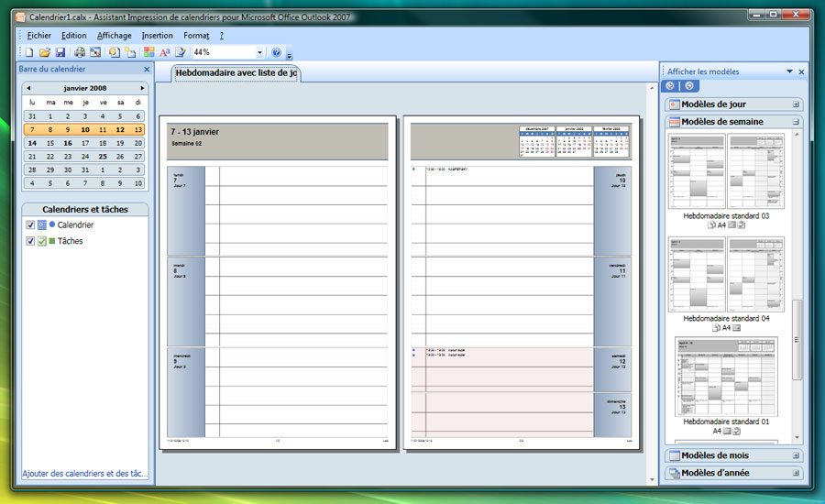Toggle the Calendrier checkbox
Screen dimensions: 825x504
click(30, 225)
